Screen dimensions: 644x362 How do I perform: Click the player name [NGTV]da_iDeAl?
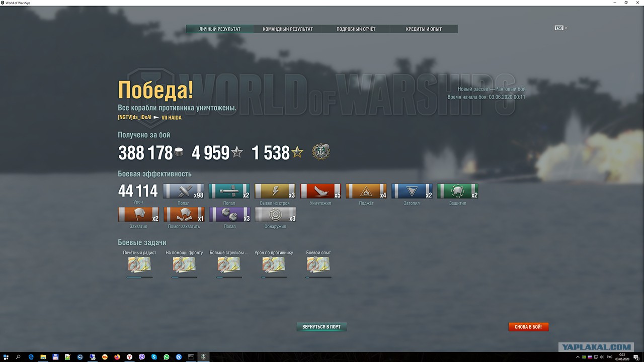tap(134, 118)
